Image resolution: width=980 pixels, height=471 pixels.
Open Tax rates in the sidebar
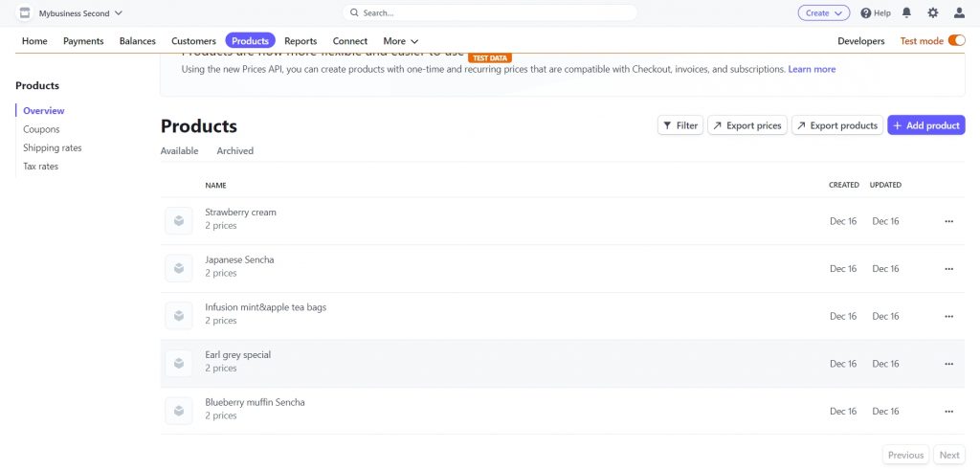40,167
